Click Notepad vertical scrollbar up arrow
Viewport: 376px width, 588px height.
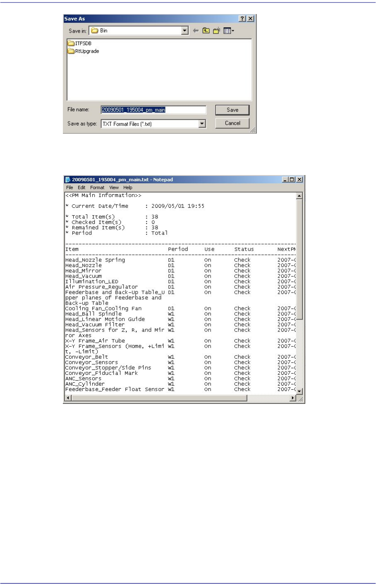(299, 196)
